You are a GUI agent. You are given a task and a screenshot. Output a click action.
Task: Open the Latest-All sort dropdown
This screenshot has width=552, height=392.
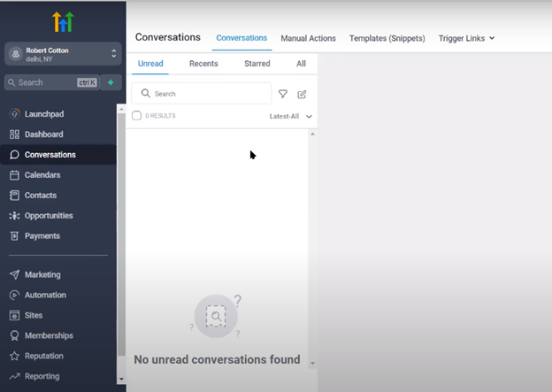291,116
